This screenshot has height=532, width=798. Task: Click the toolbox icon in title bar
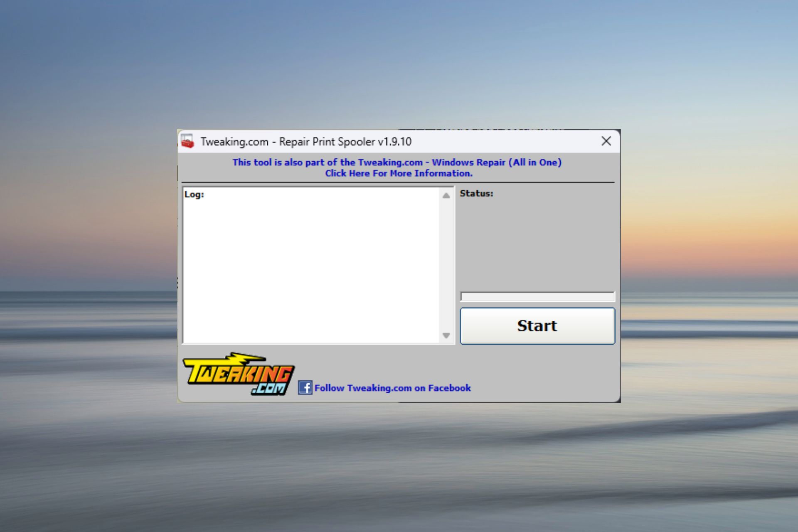(x=187, y=141)
